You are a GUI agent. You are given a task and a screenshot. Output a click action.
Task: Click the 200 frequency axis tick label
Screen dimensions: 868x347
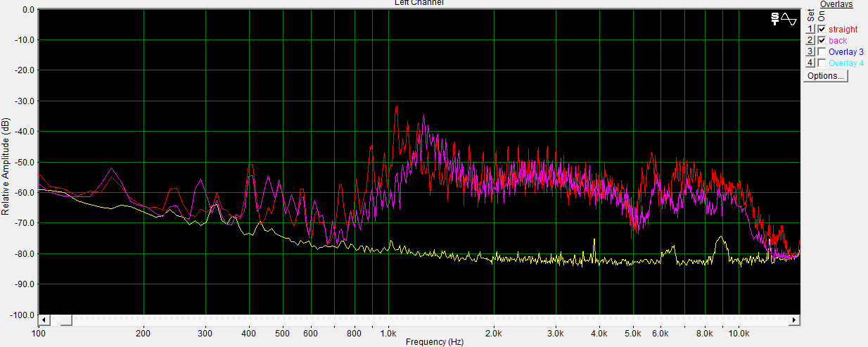(143, 332)
